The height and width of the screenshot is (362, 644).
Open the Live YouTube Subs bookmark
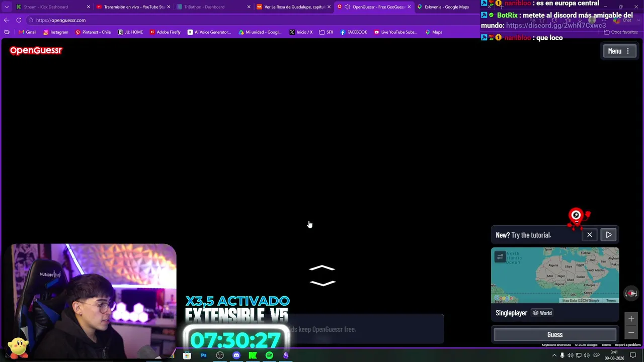click(x=396, y=32)
